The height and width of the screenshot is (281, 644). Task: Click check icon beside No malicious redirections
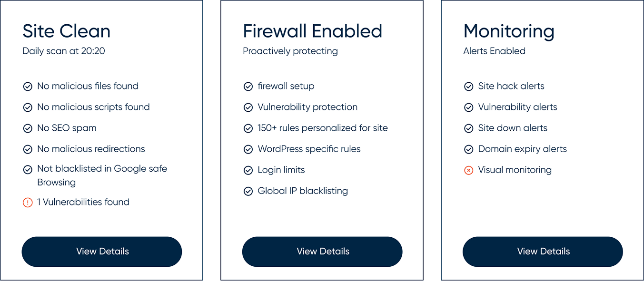28,149
